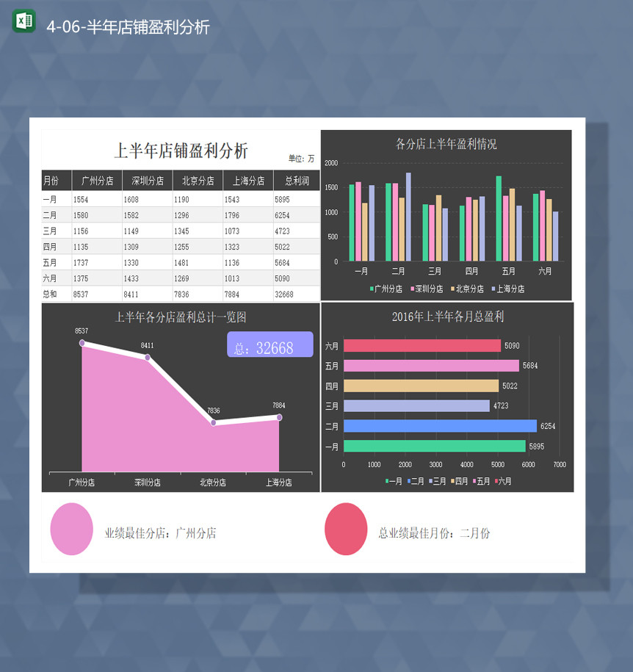Click the 各分店上半年盈利情况 chart title
Screen dimensions: 633x672
[445, 145]
